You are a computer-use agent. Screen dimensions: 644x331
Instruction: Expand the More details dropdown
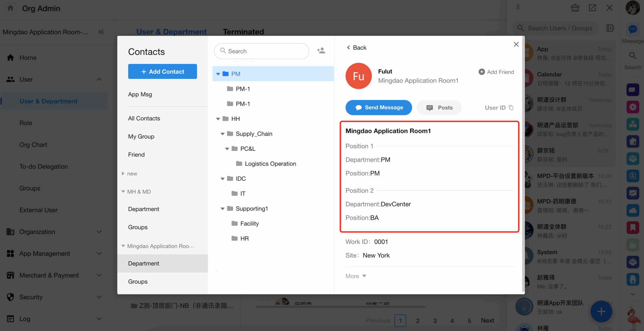tap(356, 276)
